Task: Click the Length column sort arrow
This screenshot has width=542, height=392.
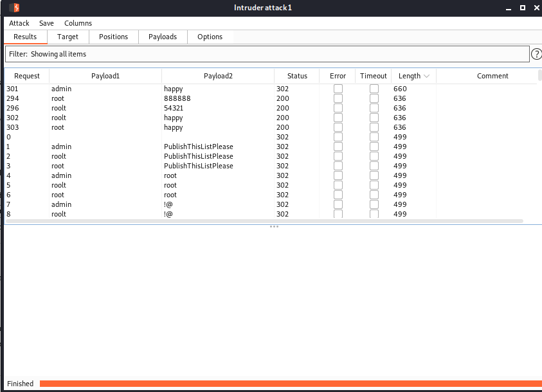Action: point(426,76)
